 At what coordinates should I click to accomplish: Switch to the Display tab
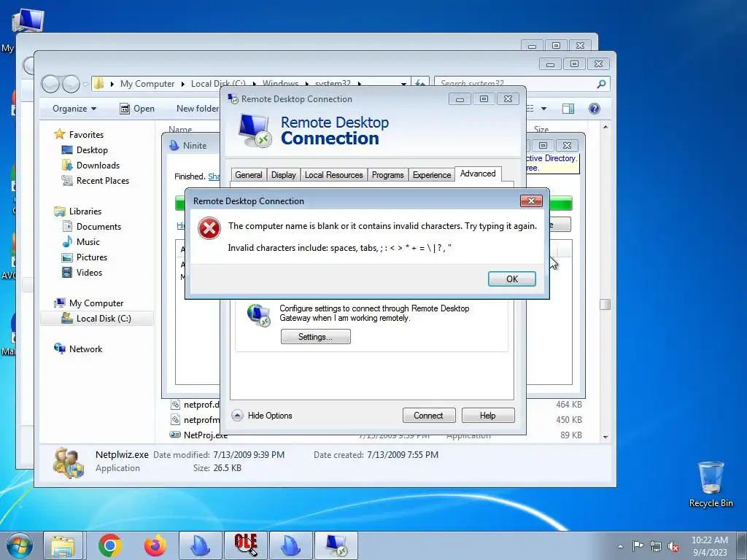pyautogui.click(x=284, y=175)
